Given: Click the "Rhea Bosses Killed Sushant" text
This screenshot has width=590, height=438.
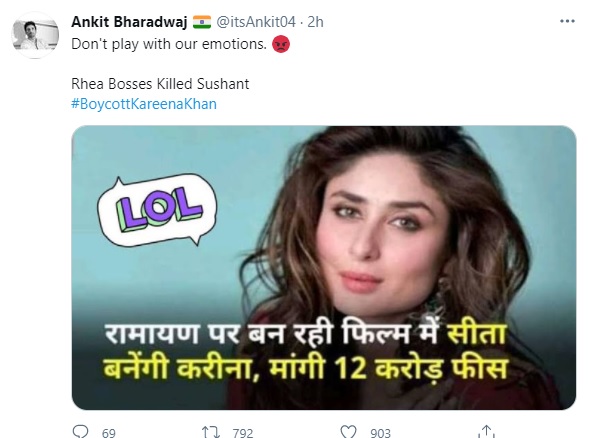Looking at the screenshot, I should [x=160, y=84].
